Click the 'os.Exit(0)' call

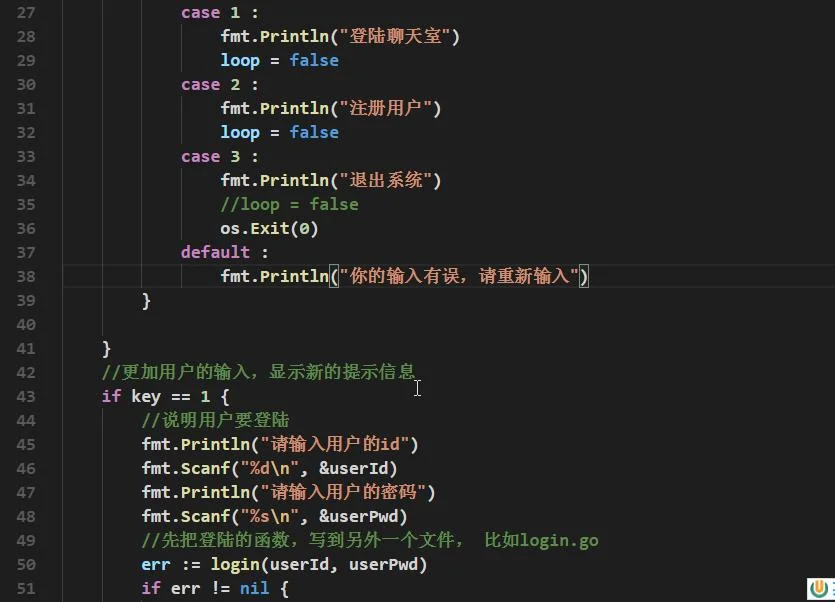point(269,228)
